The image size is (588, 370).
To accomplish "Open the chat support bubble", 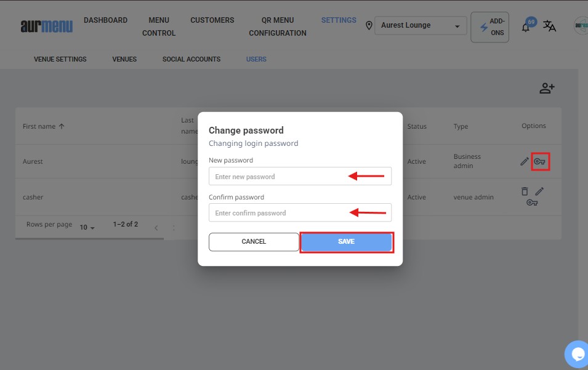I will pos(577,354).
